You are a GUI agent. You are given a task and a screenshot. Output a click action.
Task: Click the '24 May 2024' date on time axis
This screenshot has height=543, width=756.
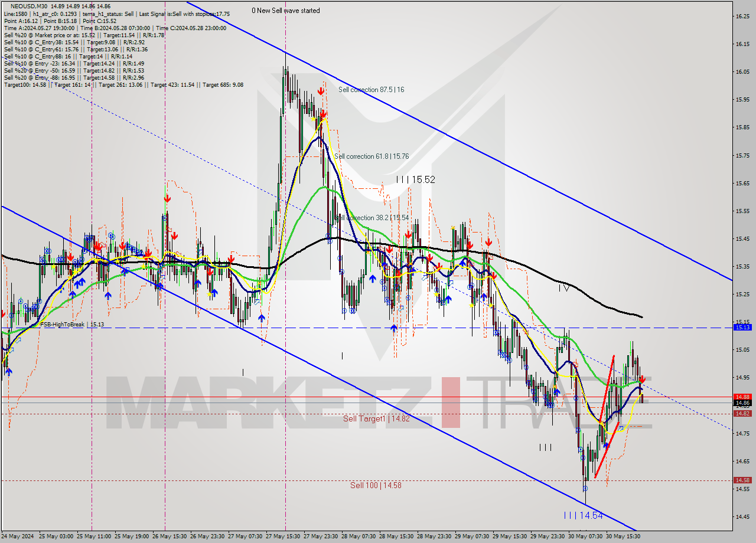point(18,537)
